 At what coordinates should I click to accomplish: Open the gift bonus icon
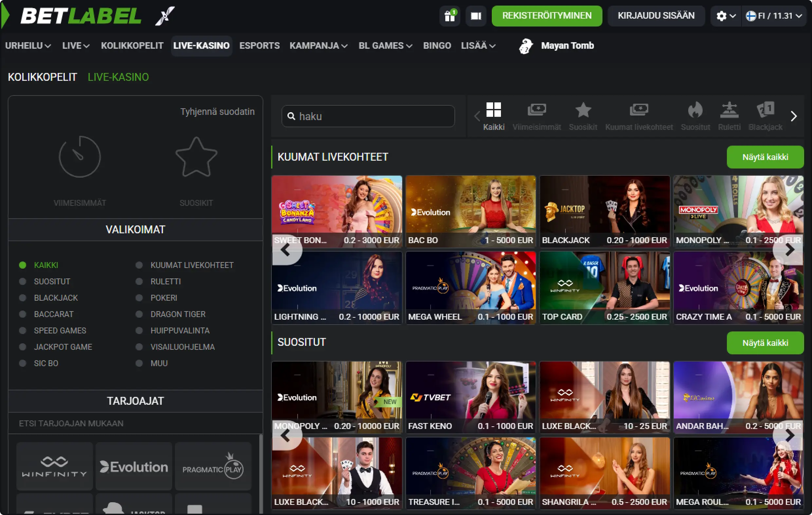[450, 15]
